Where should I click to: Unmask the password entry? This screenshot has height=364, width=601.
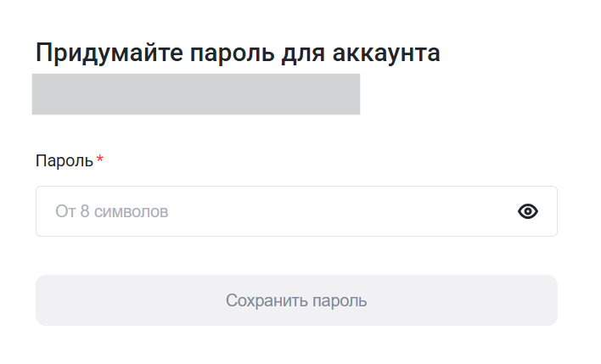coord(528,211)
